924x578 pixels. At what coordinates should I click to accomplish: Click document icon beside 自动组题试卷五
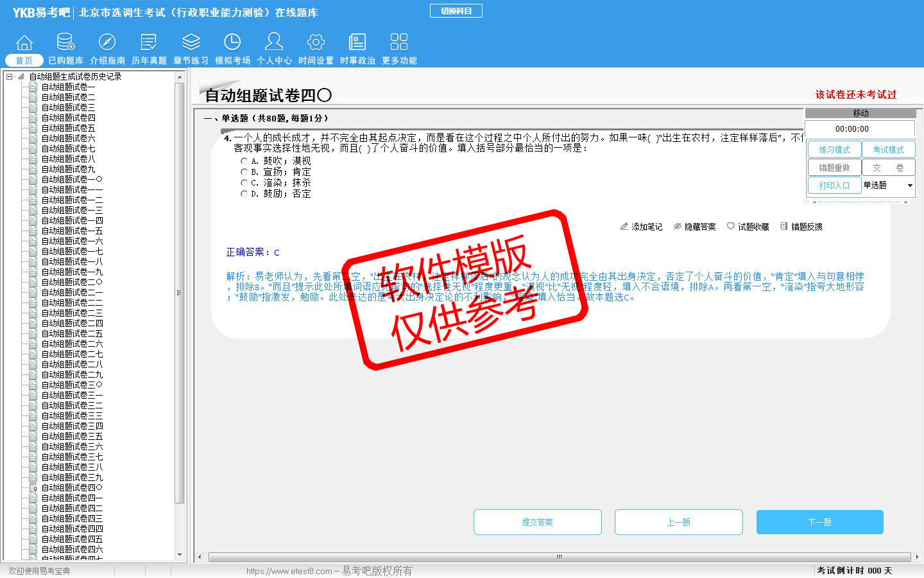pyautogui.click(x=33, y=128)
